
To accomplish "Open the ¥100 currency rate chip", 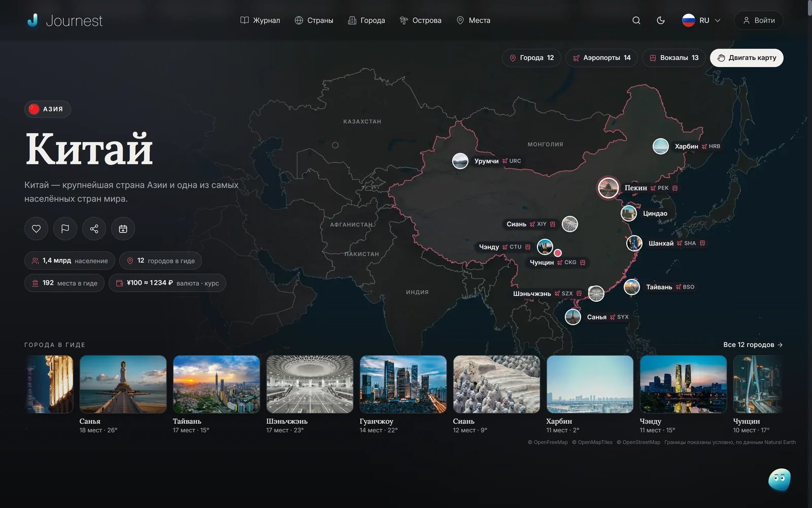I will point(167,283).
